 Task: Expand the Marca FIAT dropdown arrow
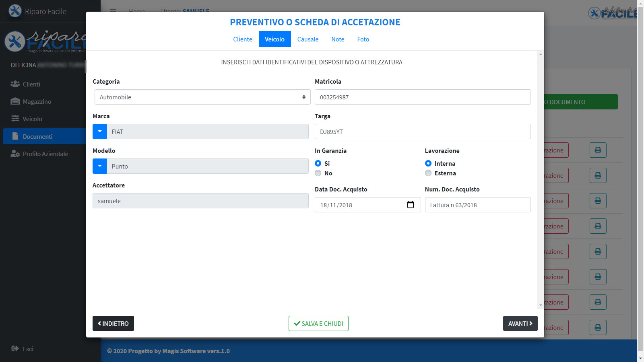point(100,132)
